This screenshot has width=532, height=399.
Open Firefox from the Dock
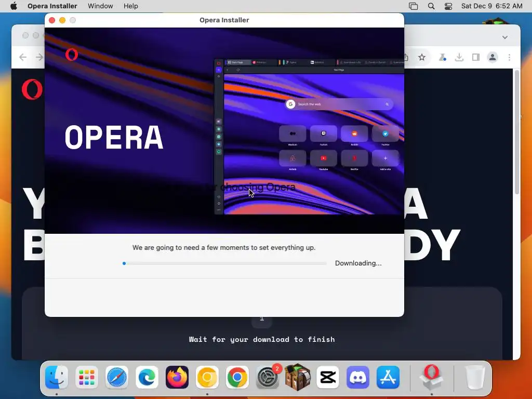point(177,377)
